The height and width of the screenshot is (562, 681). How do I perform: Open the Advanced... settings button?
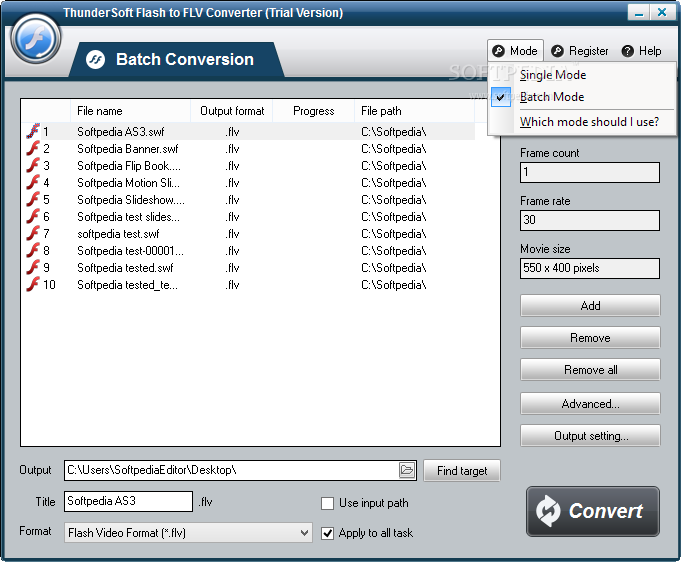click(590, 404)
